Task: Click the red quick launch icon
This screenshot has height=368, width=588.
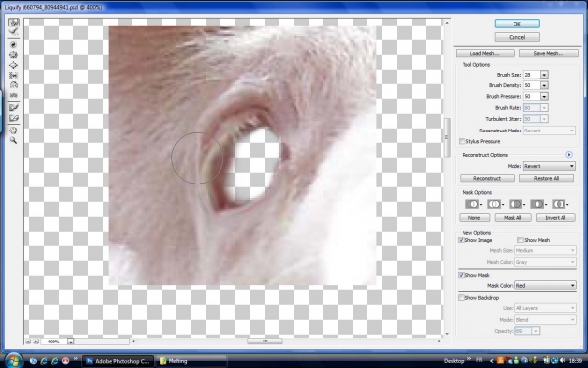Action: point(65,361)
